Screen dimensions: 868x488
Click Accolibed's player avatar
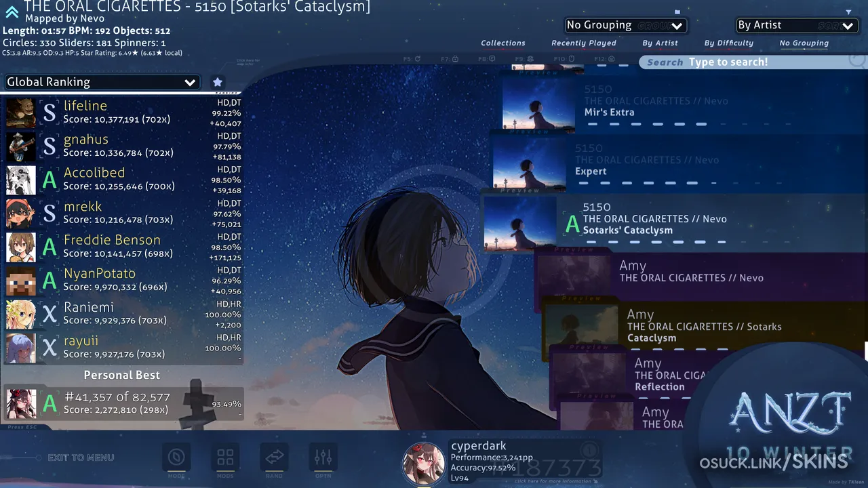21,180
